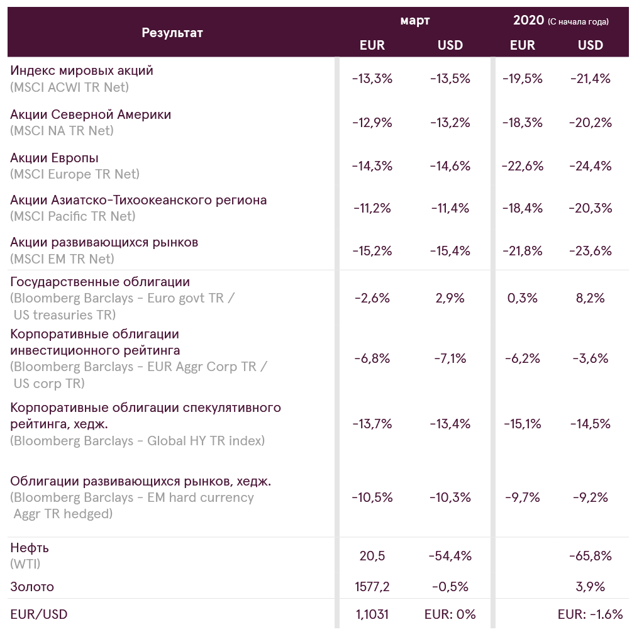
Task: Select 'Корпоративные облигации спекулятивного рейтинга' label
Action: tap(145, 416)
